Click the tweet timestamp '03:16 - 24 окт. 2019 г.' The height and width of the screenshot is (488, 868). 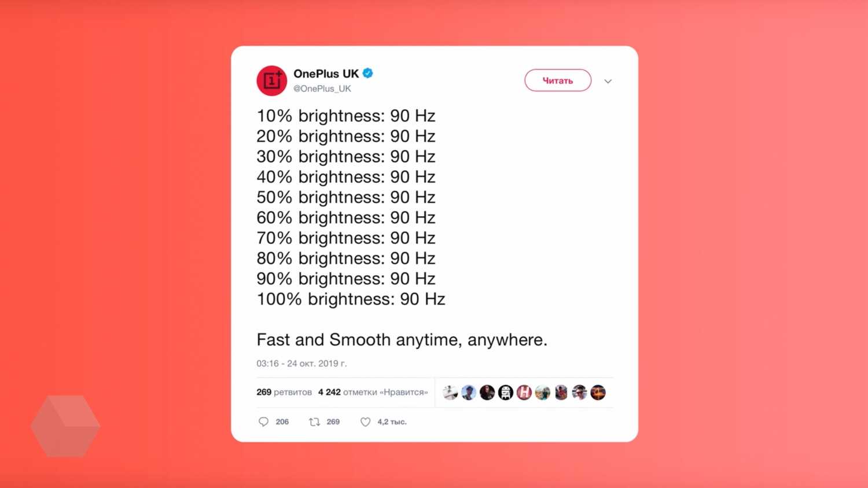tap(301, 364)
